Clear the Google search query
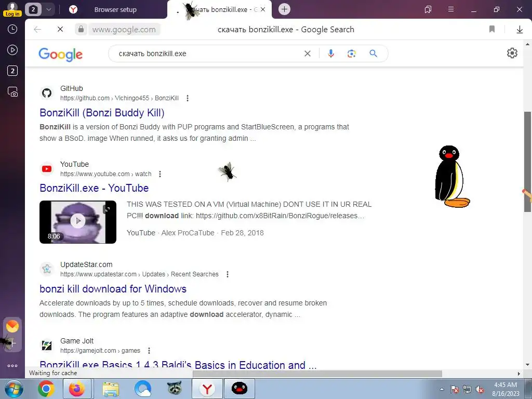 [x=308, y=54]
